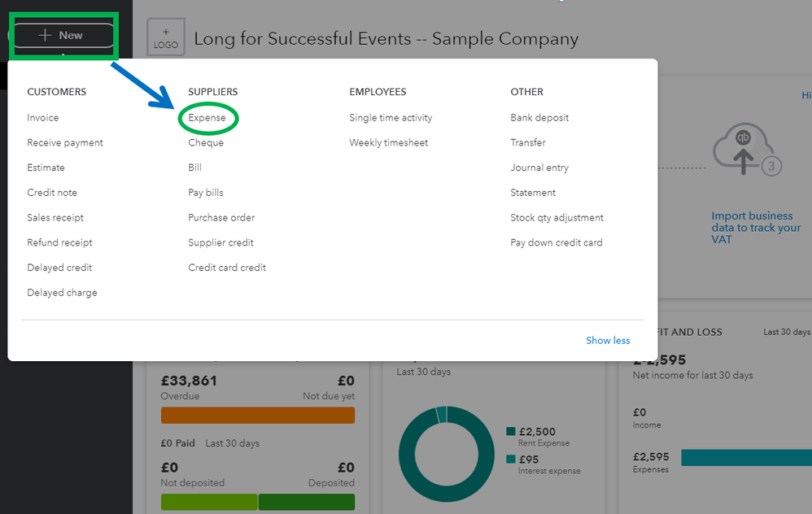
Task: Click the + LOGO upload box
Action: [166, 38]
